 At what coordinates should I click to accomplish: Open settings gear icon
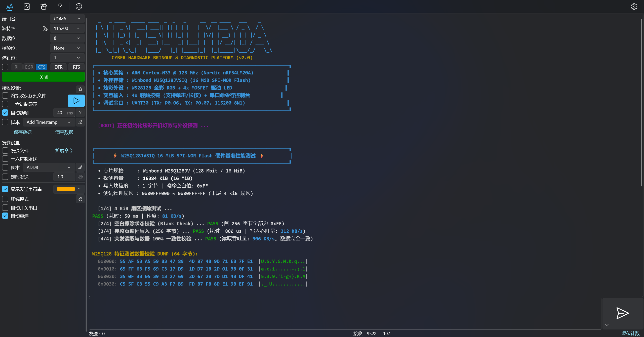click(x=634, y=7)
